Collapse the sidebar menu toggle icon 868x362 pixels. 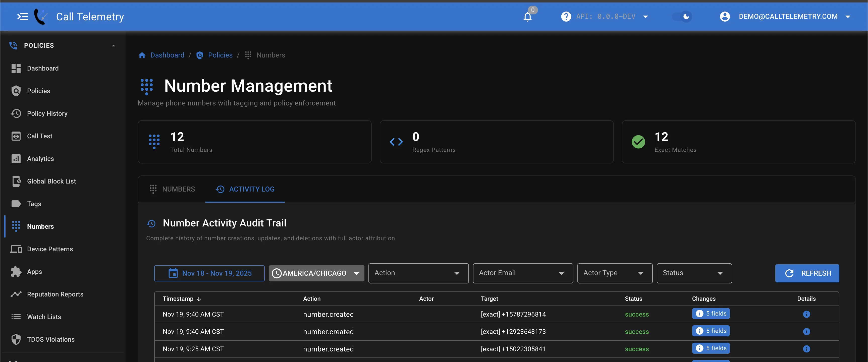click(23, 17)
